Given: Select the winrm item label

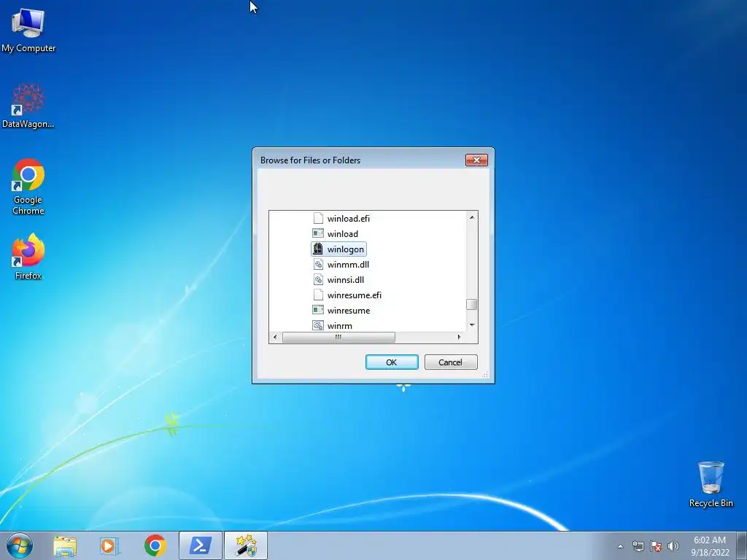Looking at the screenshot, I should point(340,326).
